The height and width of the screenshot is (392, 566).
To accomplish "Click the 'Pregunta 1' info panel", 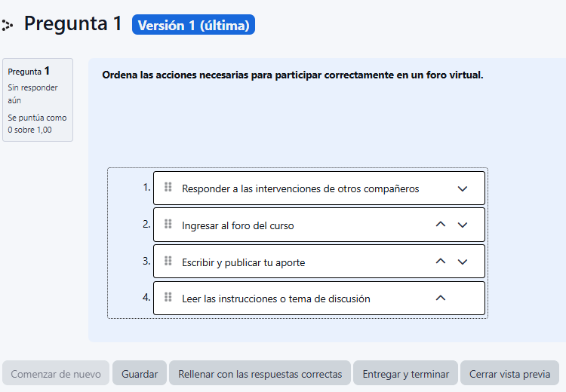I will click(x=38, y=100).
